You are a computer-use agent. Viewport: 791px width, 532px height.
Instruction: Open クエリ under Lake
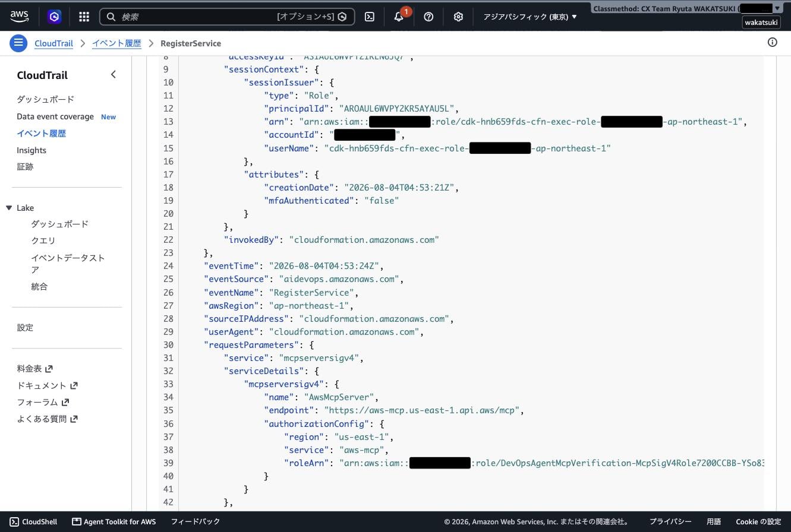(x=43, y=240)
